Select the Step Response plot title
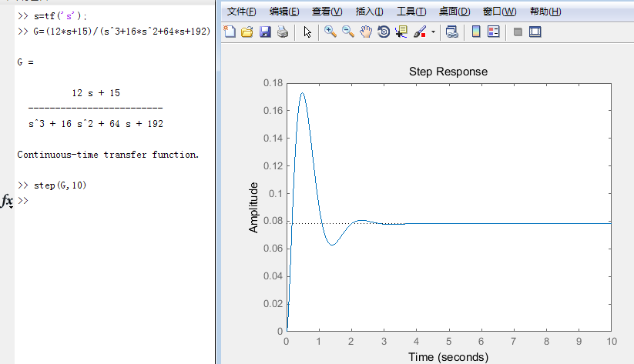This screenshot has width=634, height=364. [x=448, y=72]
